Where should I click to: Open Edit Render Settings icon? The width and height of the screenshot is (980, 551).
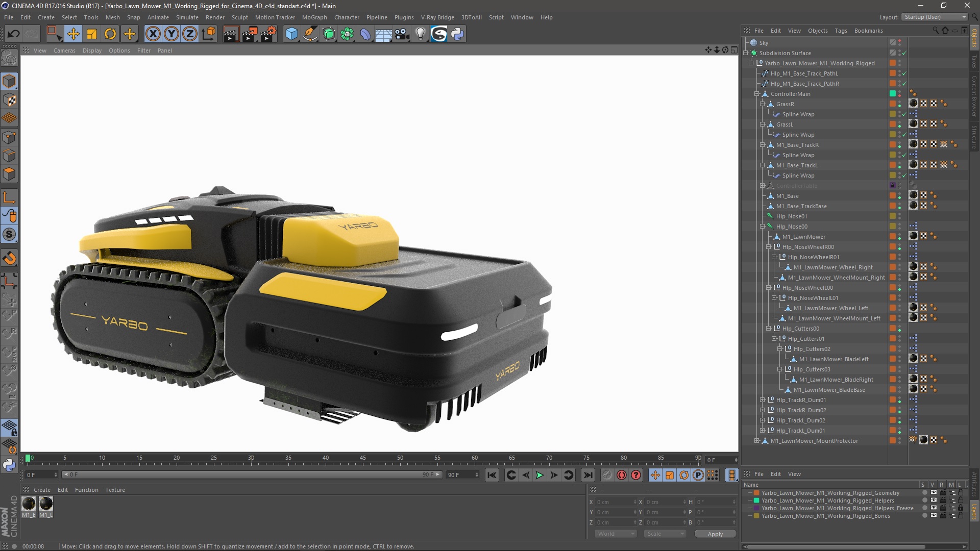tap(268, 34)
